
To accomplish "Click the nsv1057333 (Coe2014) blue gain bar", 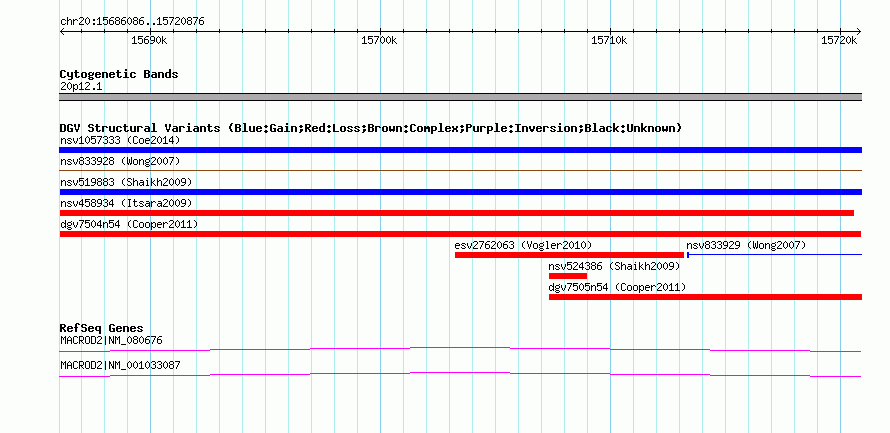I will (x=460, y=150).
